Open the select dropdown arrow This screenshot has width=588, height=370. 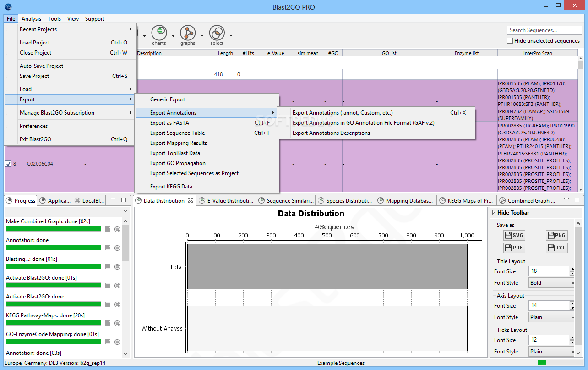click(231, 35)
